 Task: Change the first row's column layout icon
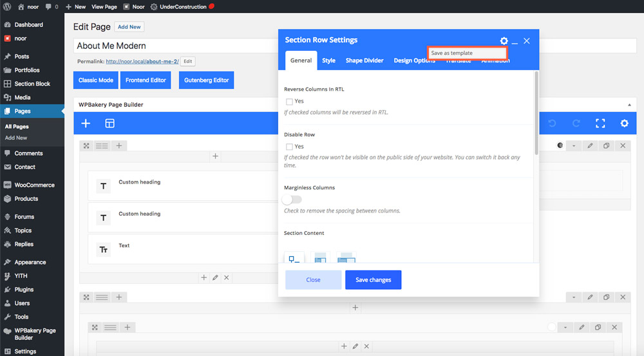click(x=102, y=145)
